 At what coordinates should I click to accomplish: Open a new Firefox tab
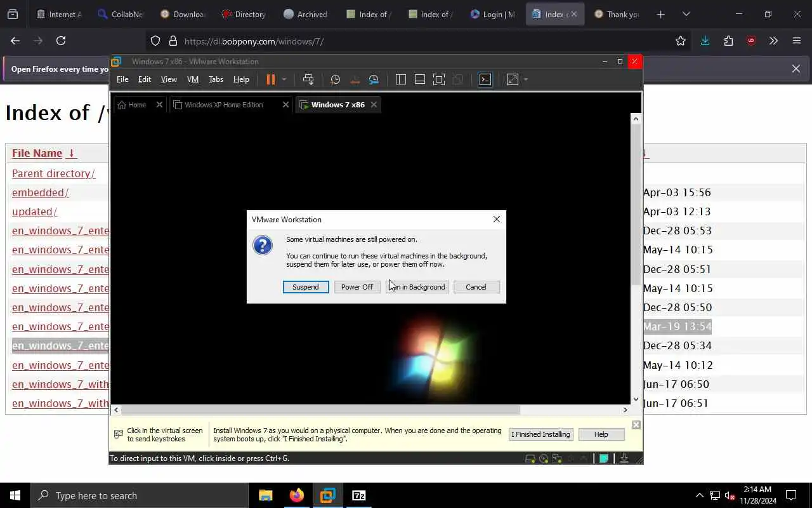tap(661, 14)
